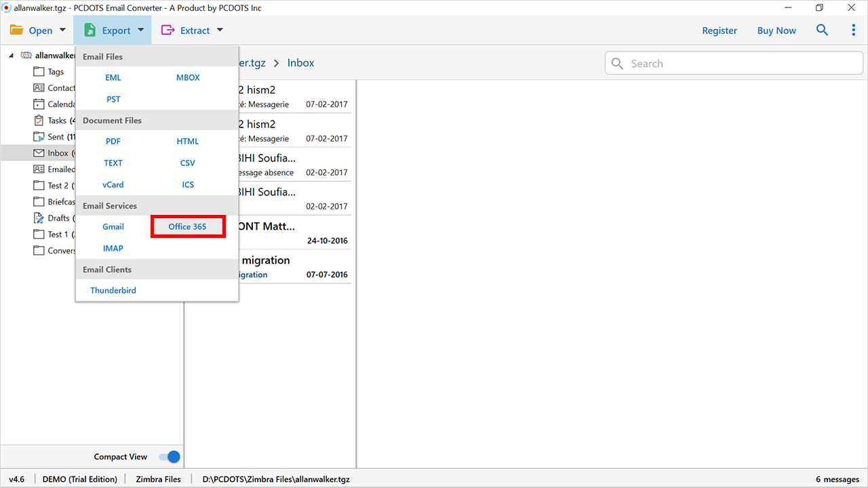Image resolution: width=868 pixels, height=488 pixels.
Task: Choose TEXT export format
Action: 113,163
